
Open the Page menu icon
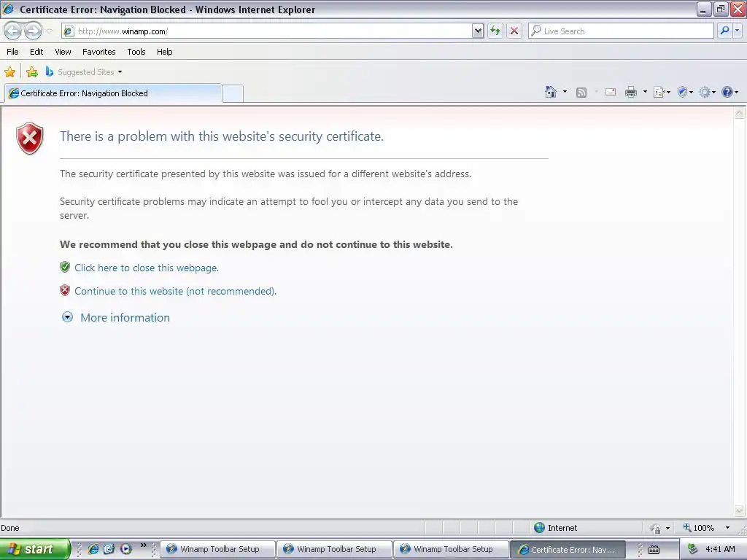coord(662,93)
